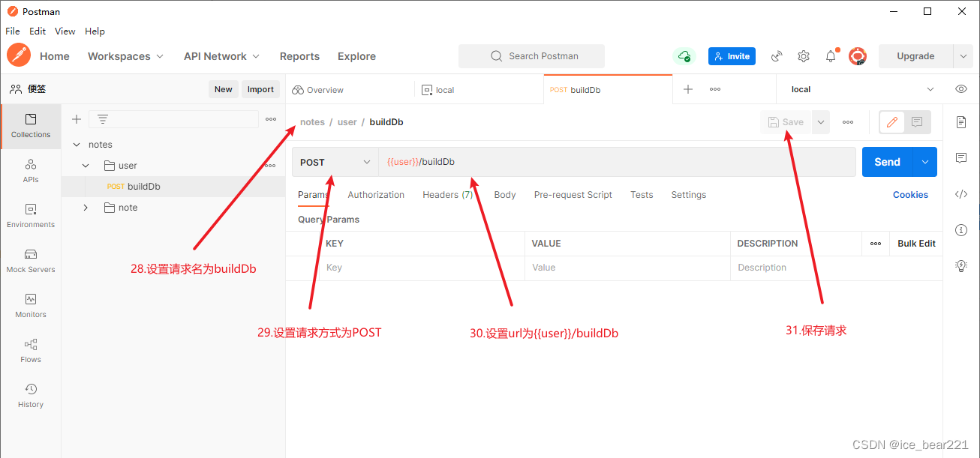Open the notifications bell
980x458 pixels.
click(831, 56)
